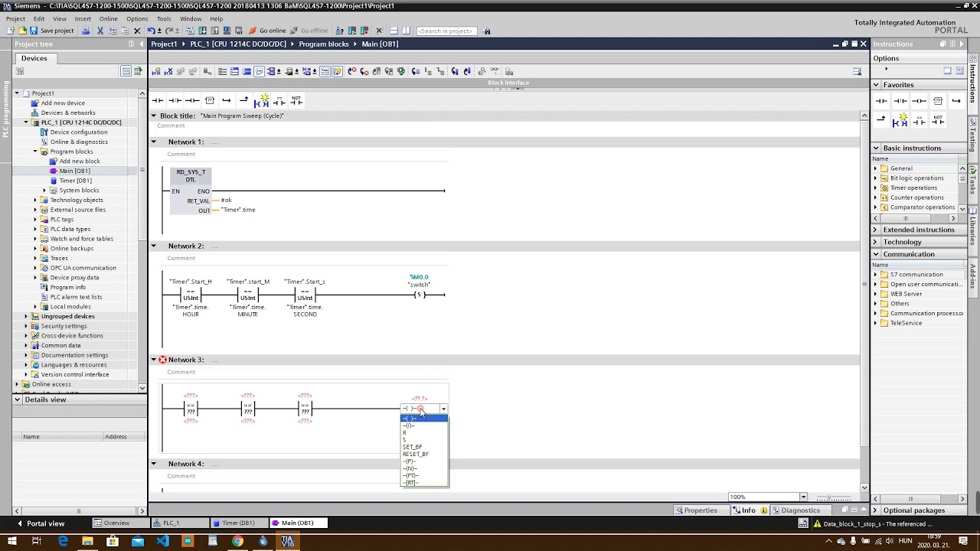Toggle network comments icon in editor toolbar

[x=260, y=71]
